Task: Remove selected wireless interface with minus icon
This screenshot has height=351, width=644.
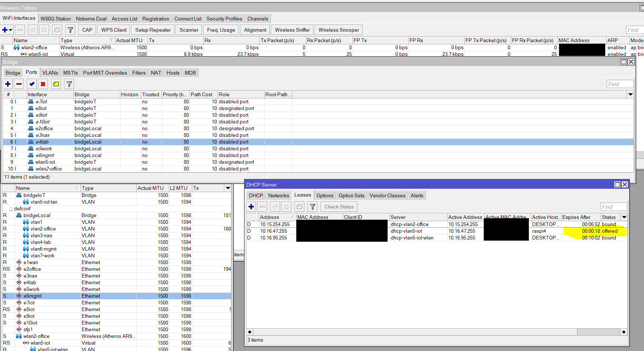Action: (x=20, y=30)
